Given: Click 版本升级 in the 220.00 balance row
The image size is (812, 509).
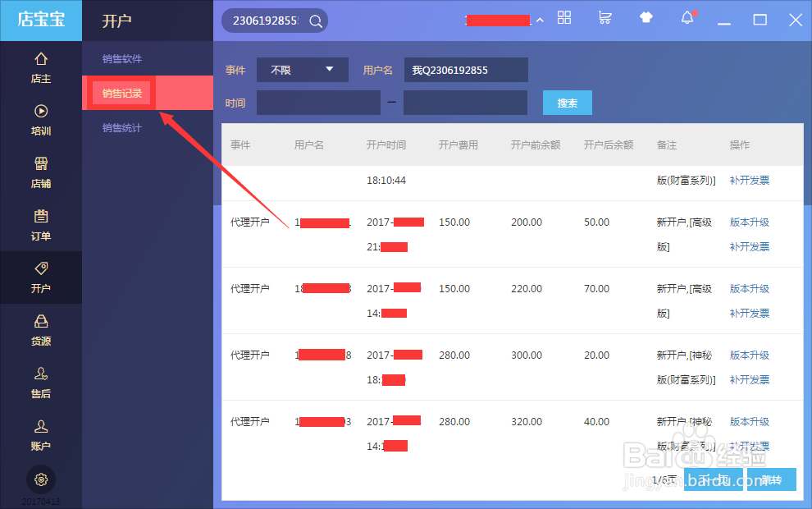Looking at the screenshot, I should pyautogui.click(x=750, y=289).
